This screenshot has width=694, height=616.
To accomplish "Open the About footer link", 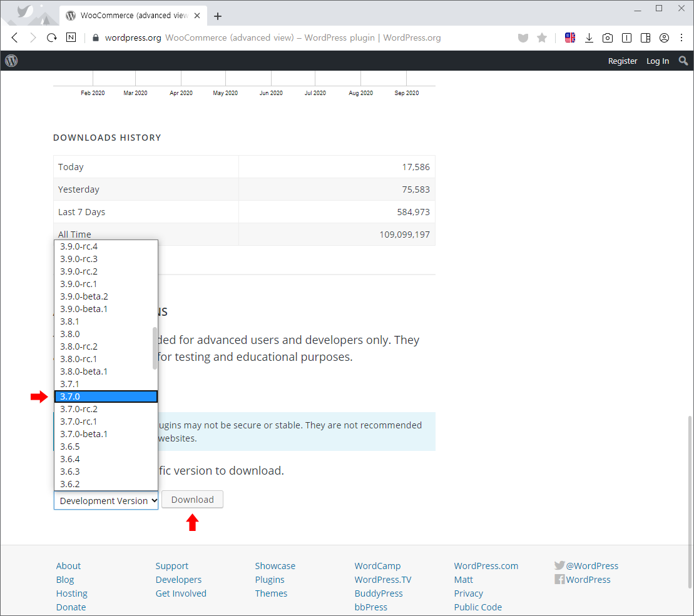I will [x=68, y=565].
